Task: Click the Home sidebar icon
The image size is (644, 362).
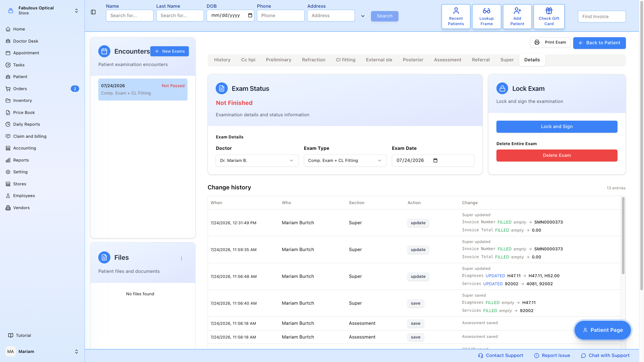Action: [x=8, y=29]
